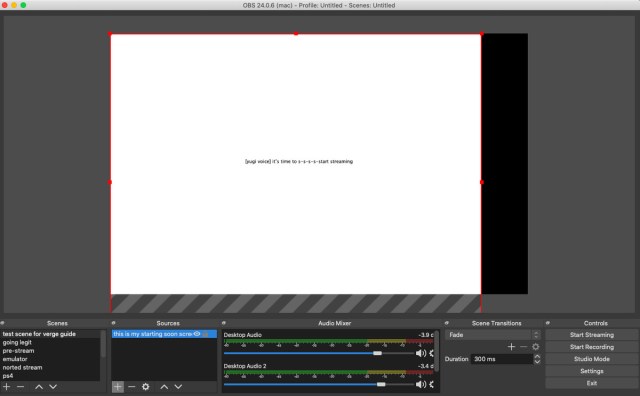Click the Duration input field
Viewport: 640px width, 396px height.
click(x=502, y=359)
